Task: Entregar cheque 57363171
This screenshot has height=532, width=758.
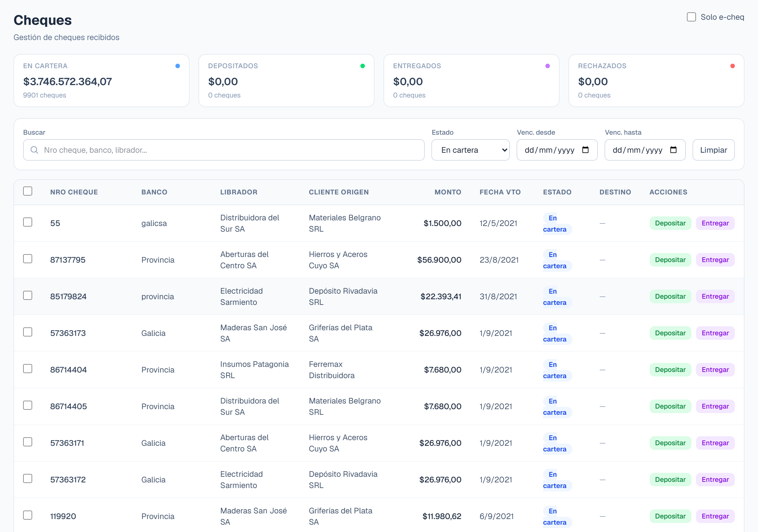Action: tap(715, 443)
